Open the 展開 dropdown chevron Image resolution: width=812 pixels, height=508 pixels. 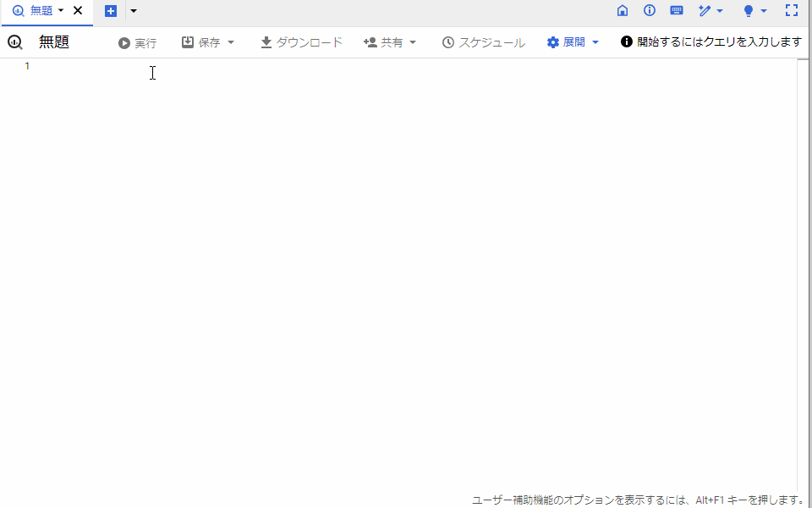pos(594,41)
